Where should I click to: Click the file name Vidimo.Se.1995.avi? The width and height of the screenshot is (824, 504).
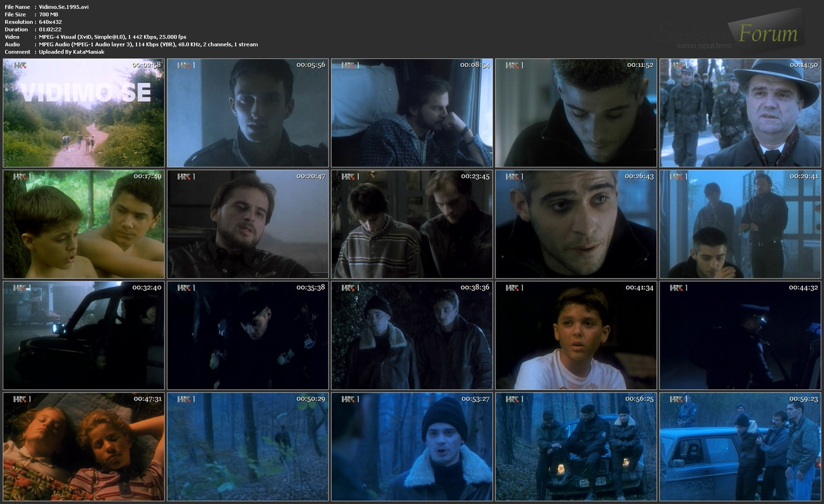(x=64, y=6)
